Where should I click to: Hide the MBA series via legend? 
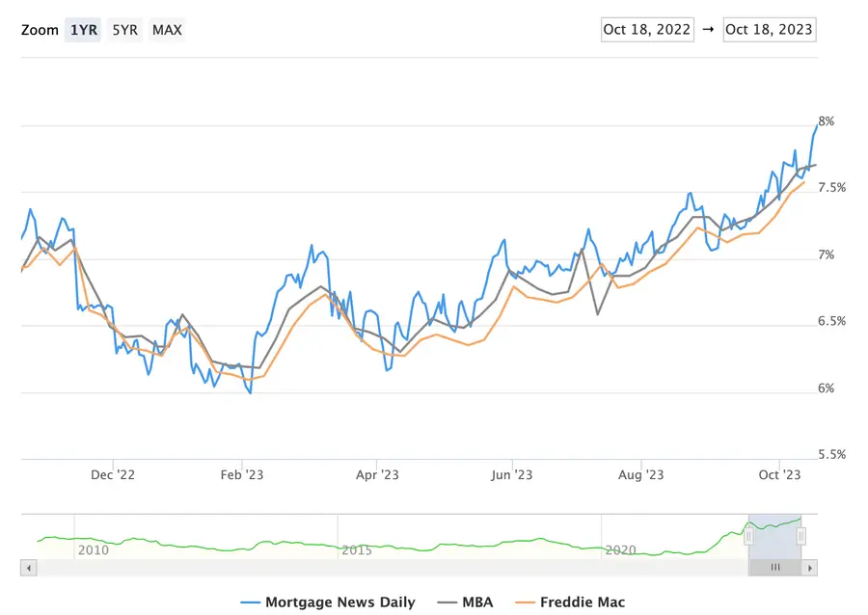coord(476,602)
